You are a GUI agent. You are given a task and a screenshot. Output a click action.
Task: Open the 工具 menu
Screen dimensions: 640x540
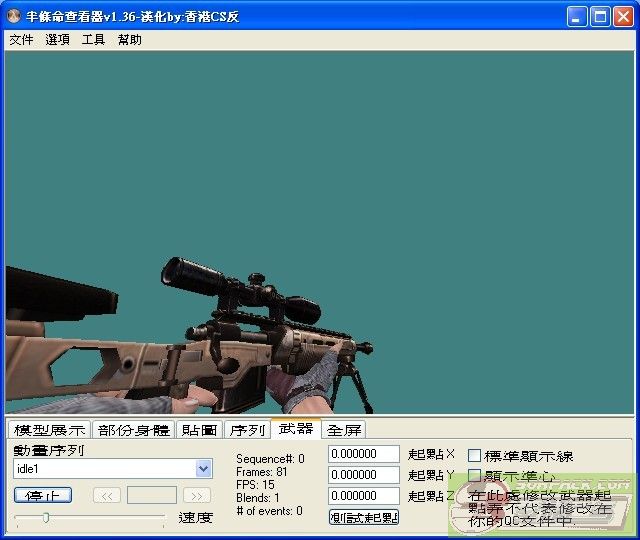click(93, 40)
